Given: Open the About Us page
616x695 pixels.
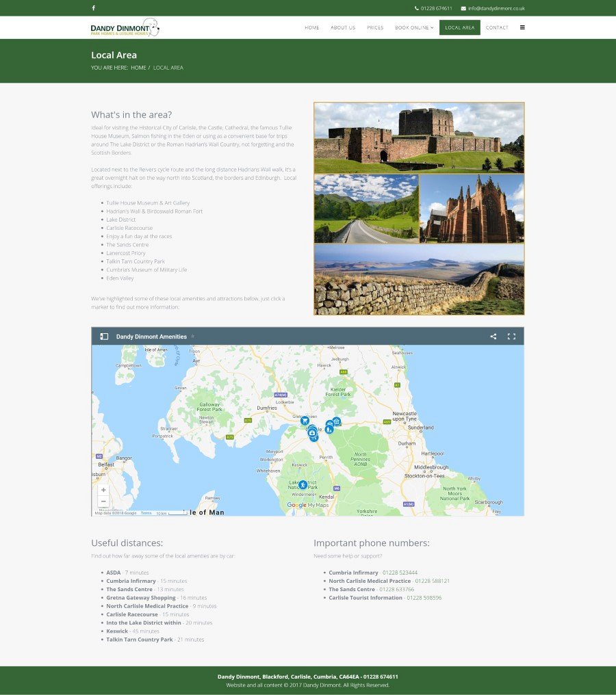Looking at the screenshot, I should (x=343, y=27).
